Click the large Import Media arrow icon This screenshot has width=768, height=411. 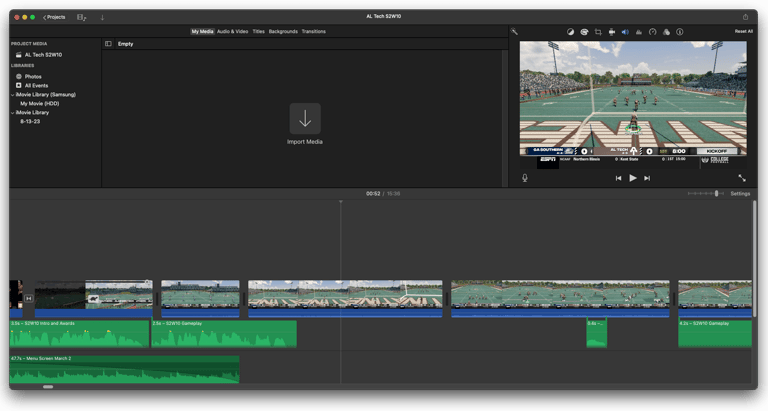(305, 119)
